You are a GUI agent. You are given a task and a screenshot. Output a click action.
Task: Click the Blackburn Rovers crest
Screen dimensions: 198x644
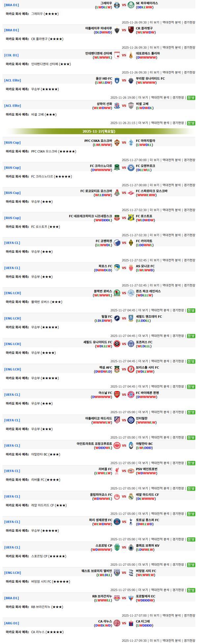117,293
